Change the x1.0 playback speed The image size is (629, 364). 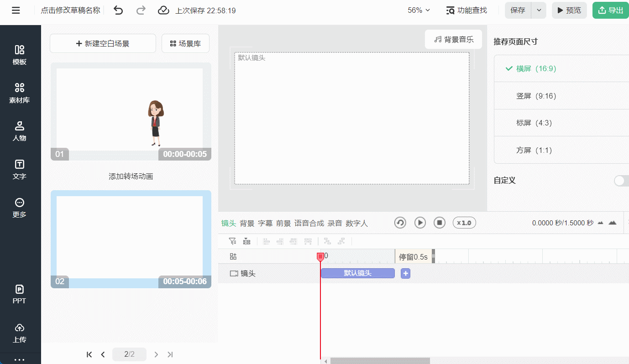[464, 223]
